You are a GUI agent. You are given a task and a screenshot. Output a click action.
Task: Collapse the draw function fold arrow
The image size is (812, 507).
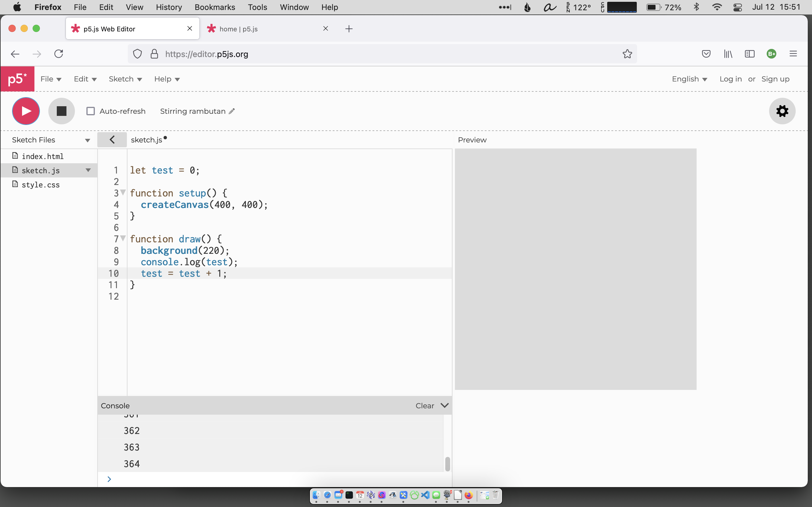coord(123,238)
